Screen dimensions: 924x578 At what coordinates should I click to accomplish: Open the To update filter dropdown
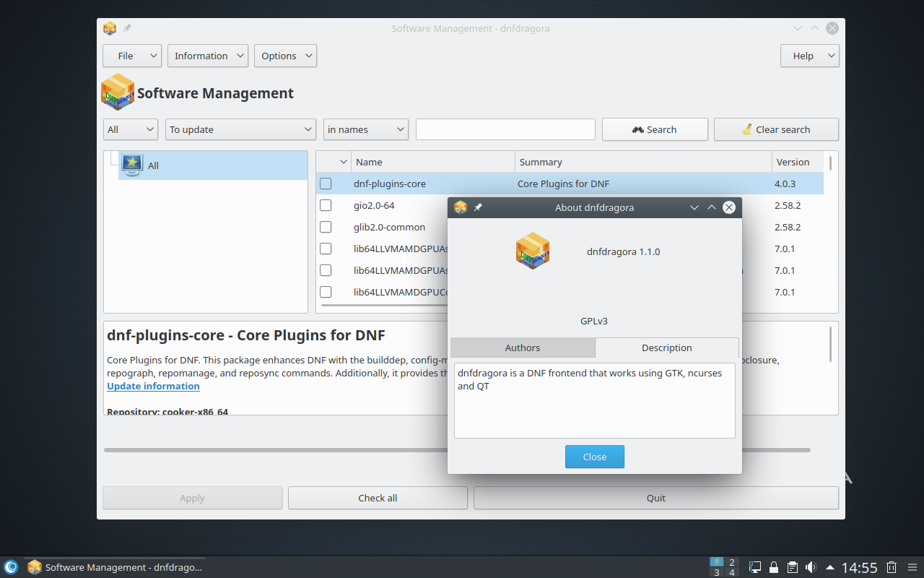(240, 129)
